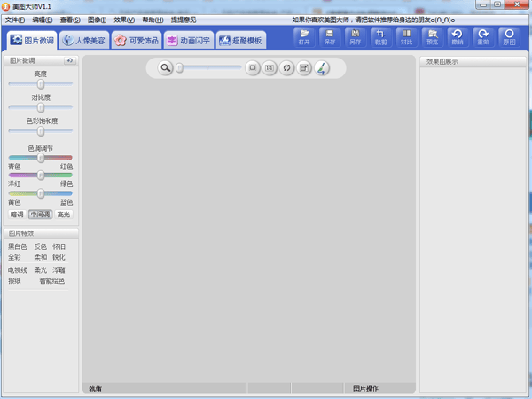Viewport: 532px width, 399px height.
Task: Click the 裁剪 (Crop) tool icon
Action: pyautogui.click(x=381, y=37)
